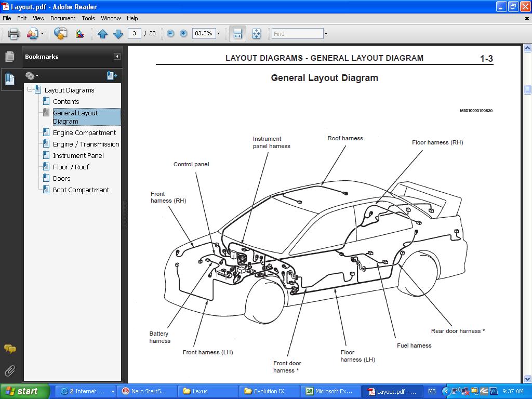Viewport: 532px width, 399px height.
Task: Click the zoom in plus button
Action: (x=183, y=34)
